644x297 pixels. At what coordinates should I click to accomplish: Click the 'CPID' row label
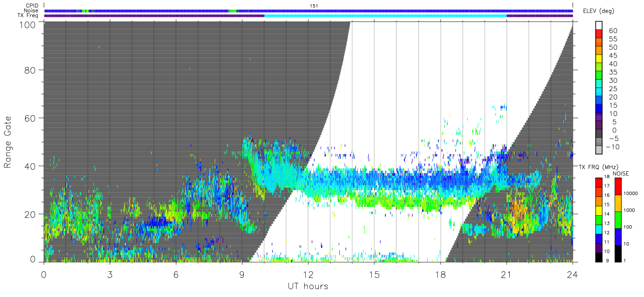click(31, 6)
